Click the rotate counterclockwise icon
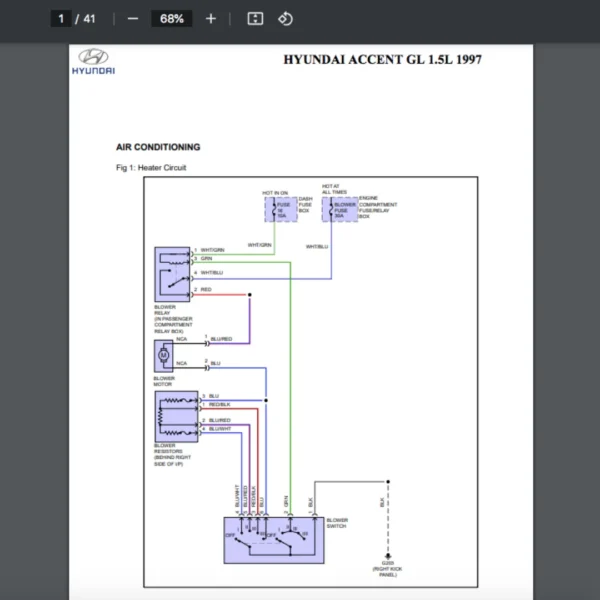 pos(285,19)
